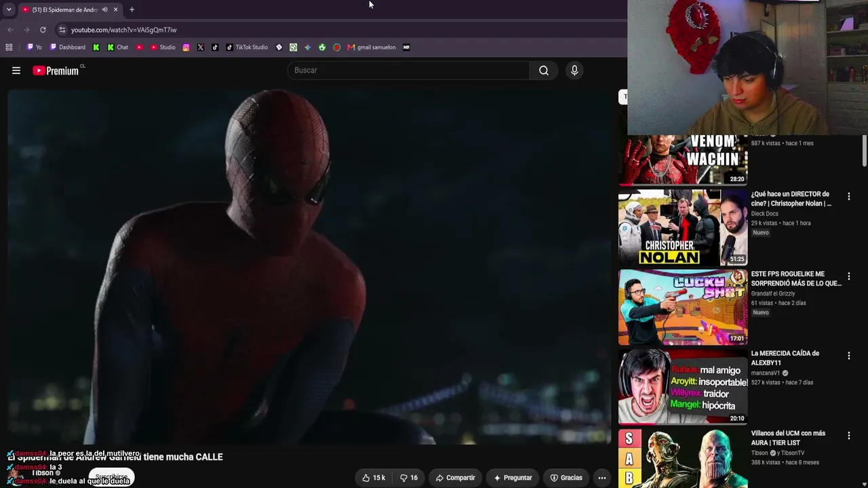Subscribe to the channel via Suscribirse
Screen dimensions: 868x488
click(x=111, y=477)
